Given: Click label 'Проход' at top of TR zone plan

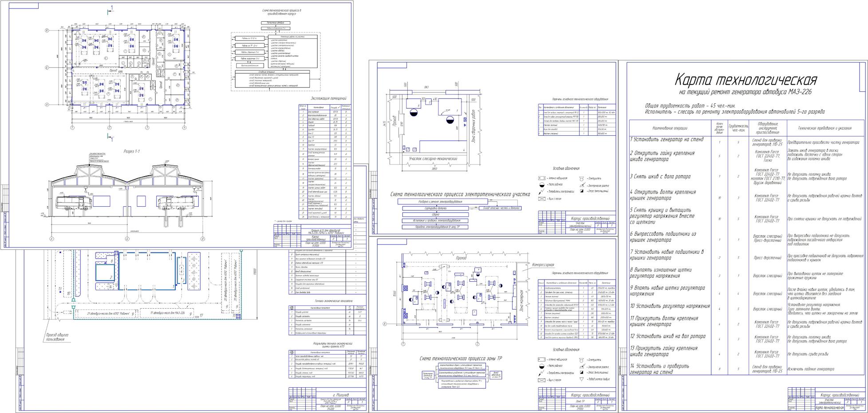Looking at the screenshot, I should [x=462, y=258].
